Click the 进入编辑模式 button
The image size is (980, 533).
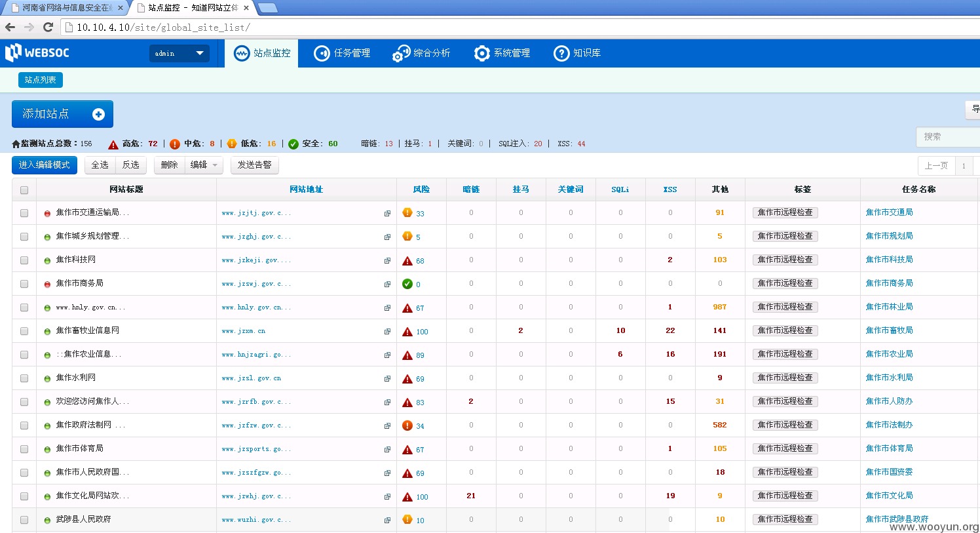point(45,165)
